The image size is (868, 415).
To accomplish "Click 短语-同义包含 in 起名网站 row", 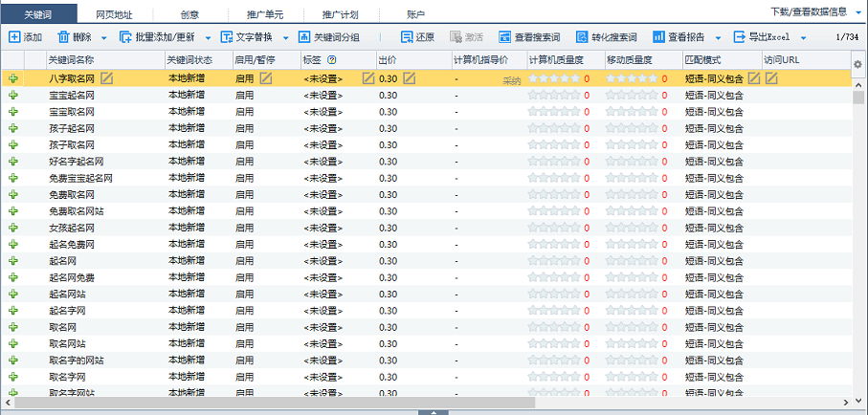I will click(x=714, y=294).
